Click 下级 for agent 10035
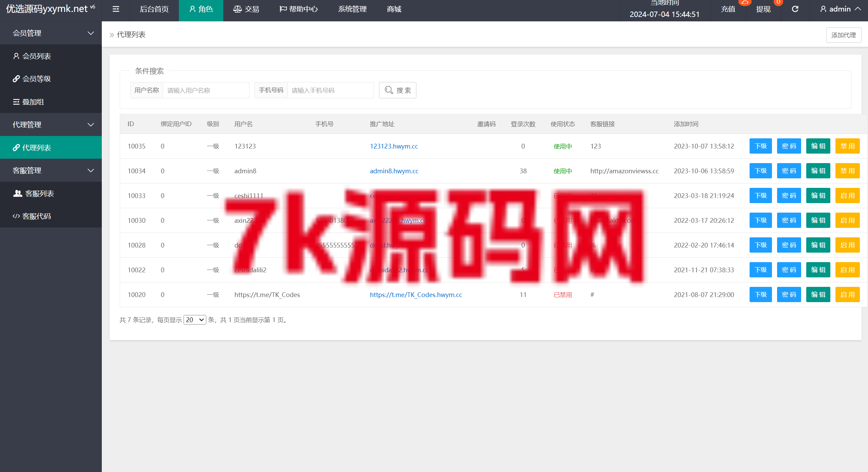 761,146
